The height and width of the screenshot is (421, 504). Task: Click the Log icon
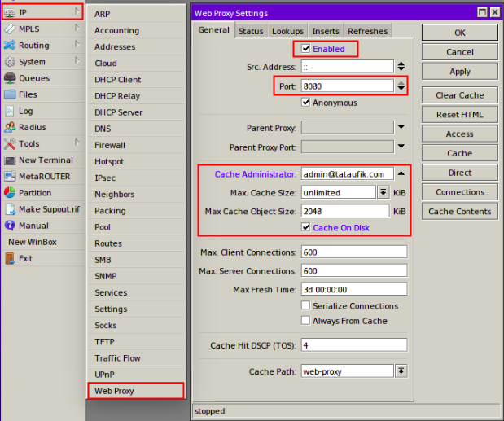(10, 111)
